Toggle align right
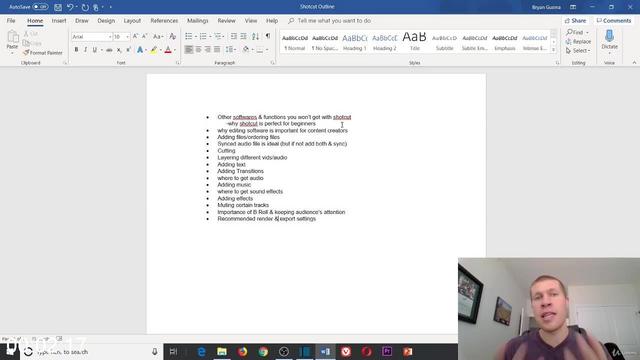The image size is (640, 360). coord(208,49)
